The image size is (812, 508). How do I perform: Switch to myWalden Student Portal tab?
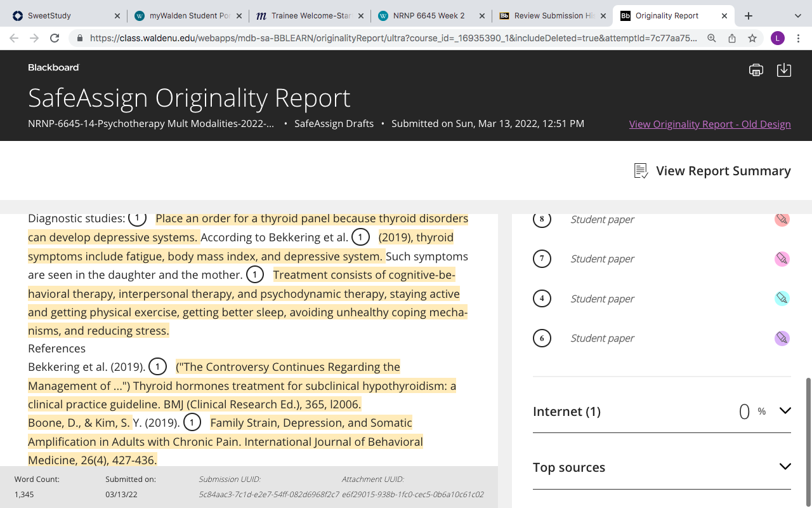(x=188, y=16)
